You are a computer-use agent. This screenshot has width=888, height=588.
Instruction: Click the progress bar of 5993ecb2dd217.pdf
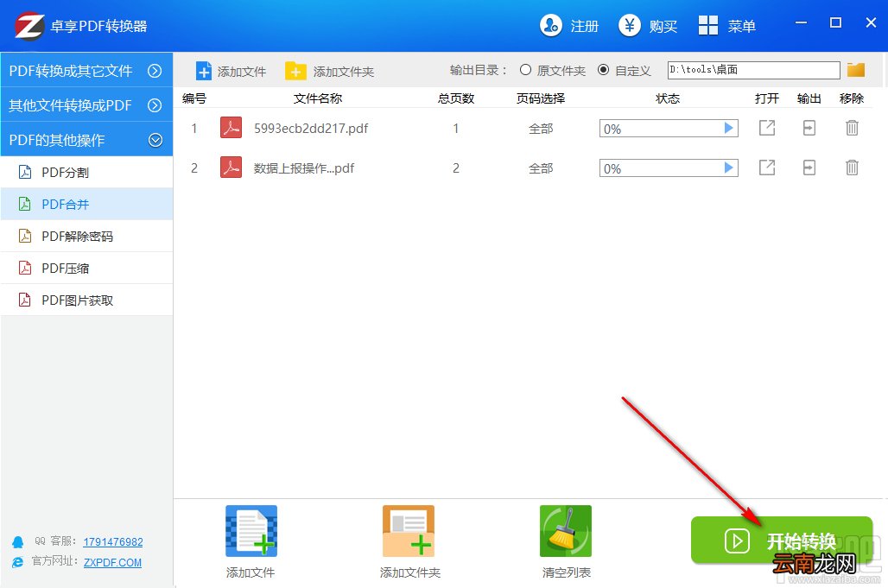point(669,129)
